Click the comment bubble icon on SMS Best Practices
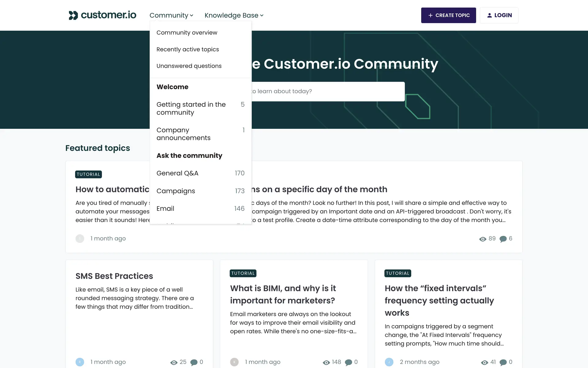The image size is (588, 368). (x=194, y=362)
